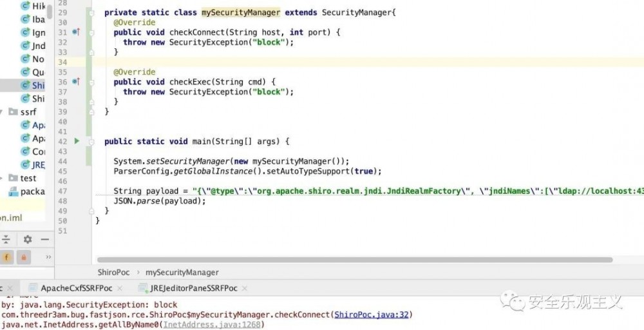644x330 pixels.
Task: Click ShiroPoc in the editor breadcrumb
Action: point(113,272)
